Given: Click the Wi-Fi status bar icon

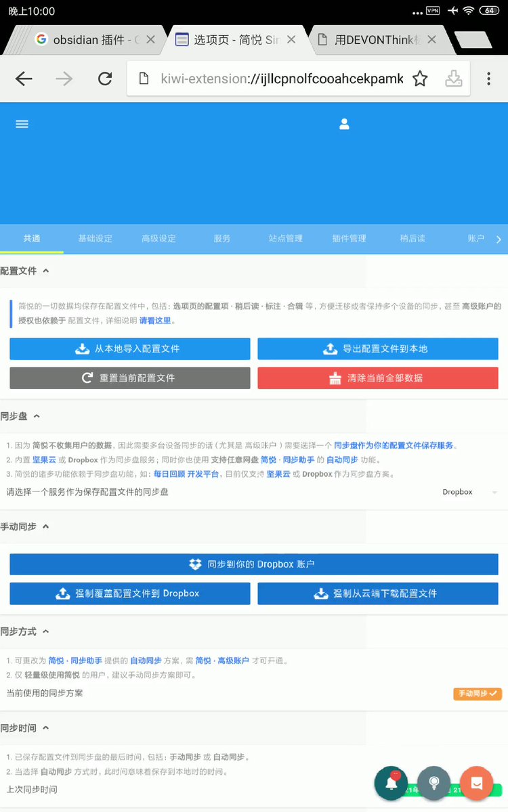Looking at the screenshot, I should [468, 11].
